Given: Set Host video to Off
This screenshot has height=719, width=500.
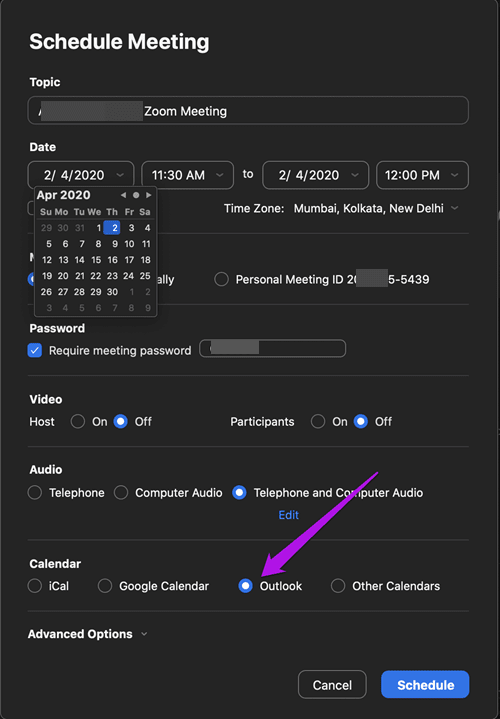Looking at the screenshot, I should (121, 421).
